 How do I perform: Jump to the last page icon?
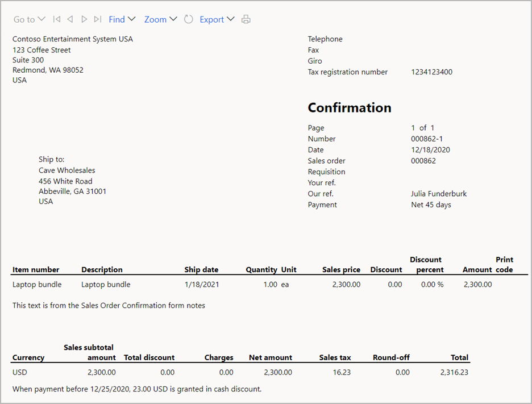point(98,19)
